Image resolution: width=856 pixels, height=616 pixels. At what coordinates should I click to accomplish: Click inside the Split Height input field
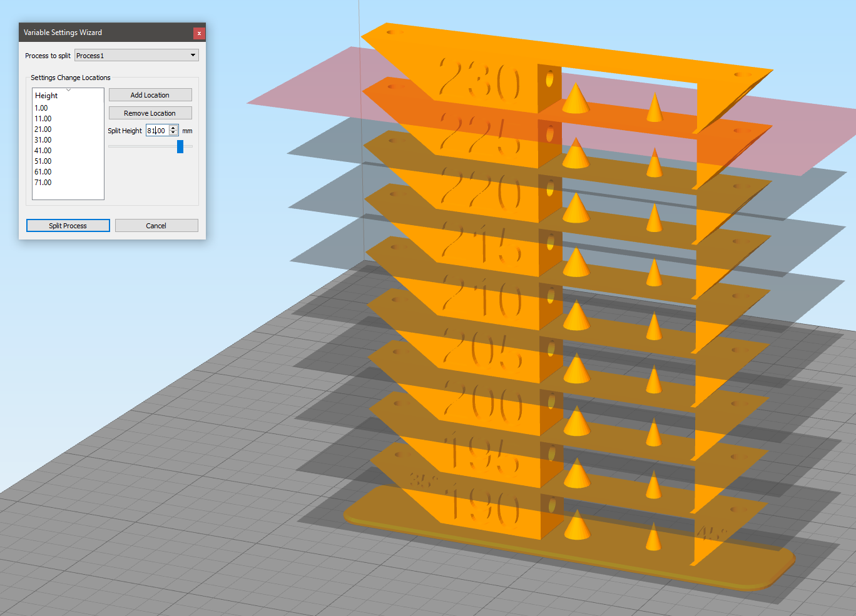158,131
